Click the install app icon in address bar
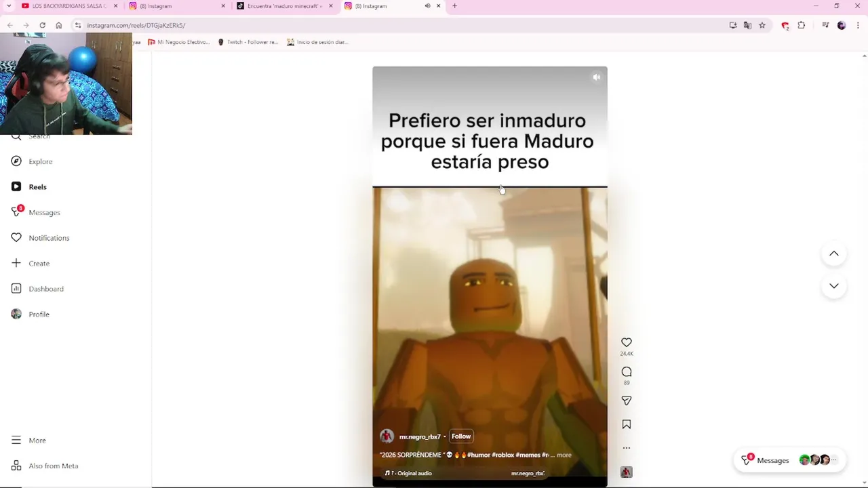The height and width of the screenshot is (488, 868). (733, 25)
